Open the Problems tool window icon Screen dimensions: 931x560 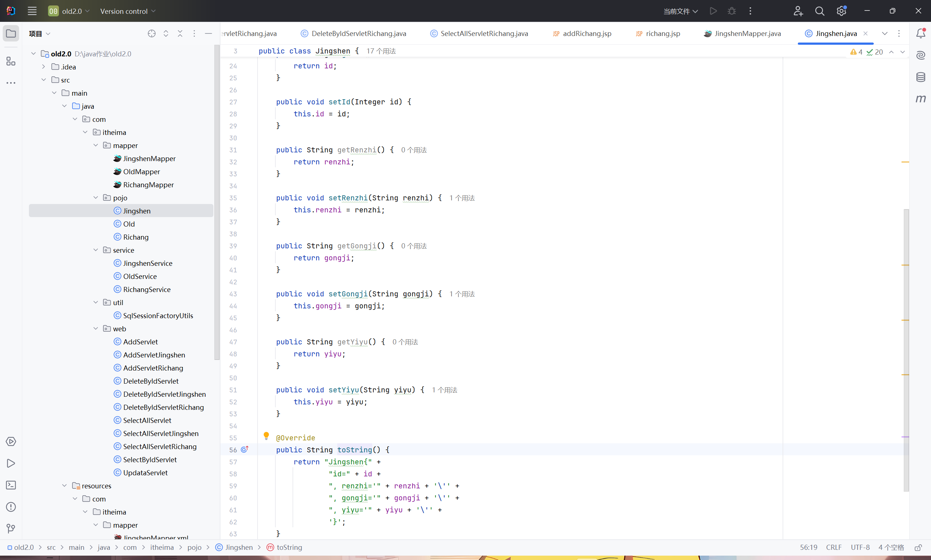point(11,507)
